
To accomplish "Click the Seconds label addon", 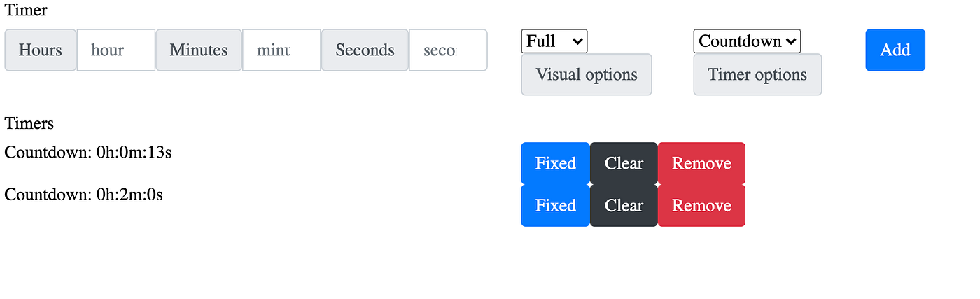I will click(x=365, y=50).
